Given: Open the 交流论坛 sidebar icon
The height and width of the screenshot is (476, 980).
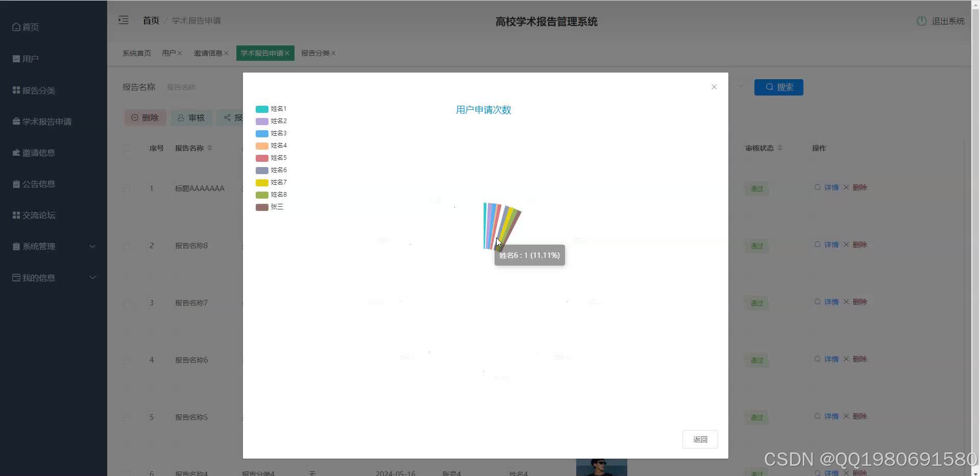Looking at the screenshot, I should [16, 215].
